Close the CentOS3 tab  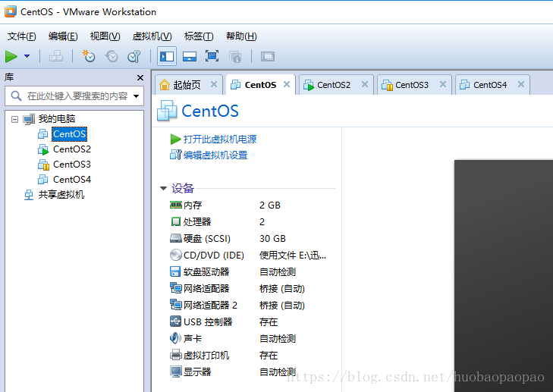point(443,84)
